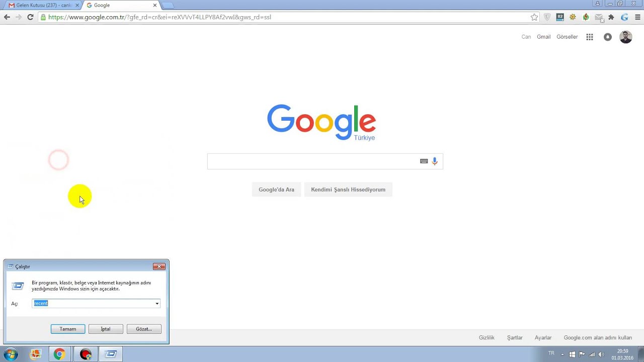The image size is (644, 362).
Task: Open the Chrome hamburger menu
Action: point(637,17)
